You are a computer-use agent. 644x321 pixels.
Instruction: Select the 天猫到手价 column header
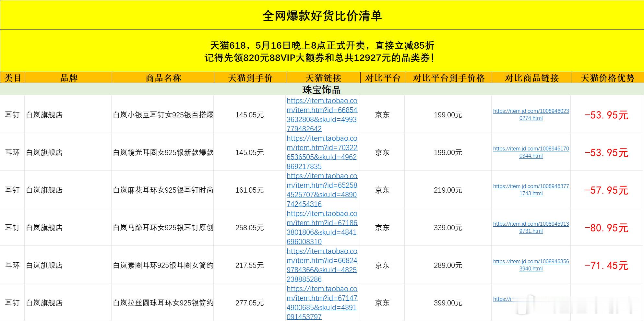click(250, 78)
